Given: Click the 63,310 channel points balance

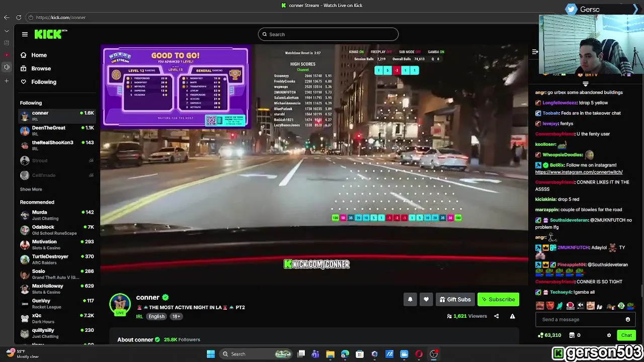Looking at the screenshot, I should (549, 335).
